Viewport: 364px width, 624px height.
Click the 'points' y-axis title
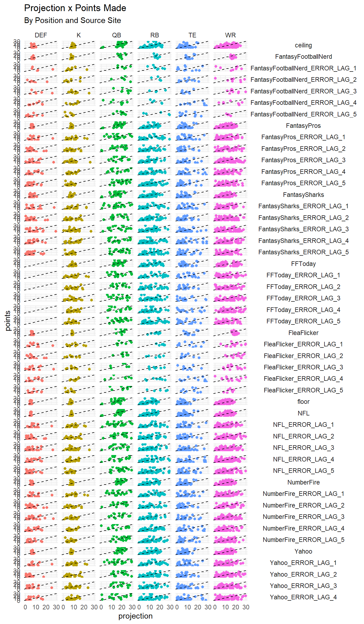click(x=8, y=321)
